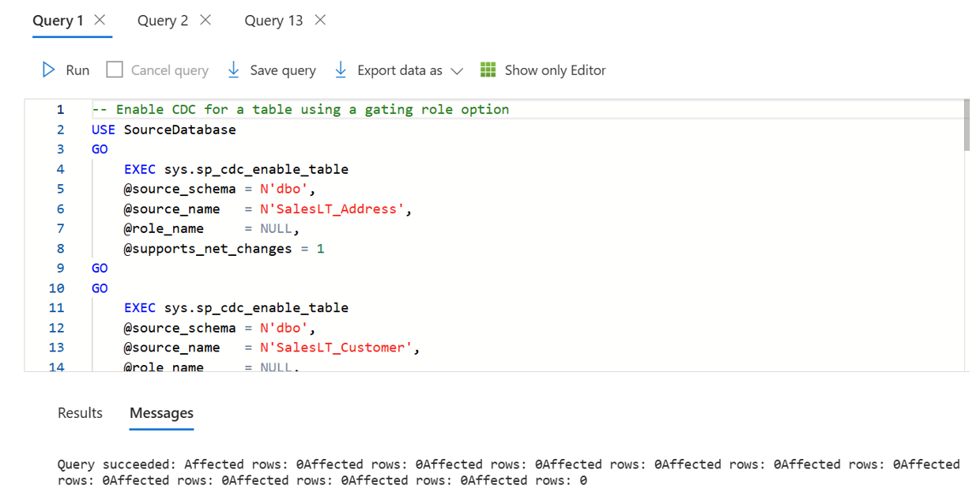Switch to the Query 2 tab
Viewport: 980px width, 504px height.
click(162, 21)
